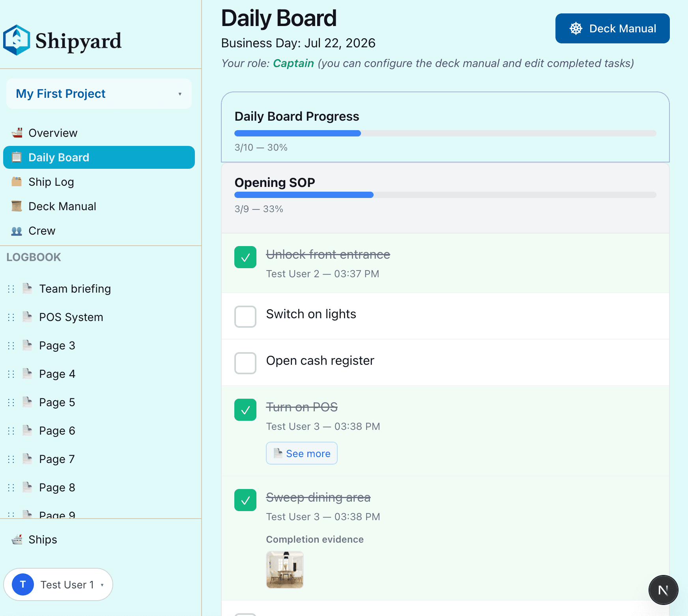Click the LOGBOOK section heading

pos(34,257)
